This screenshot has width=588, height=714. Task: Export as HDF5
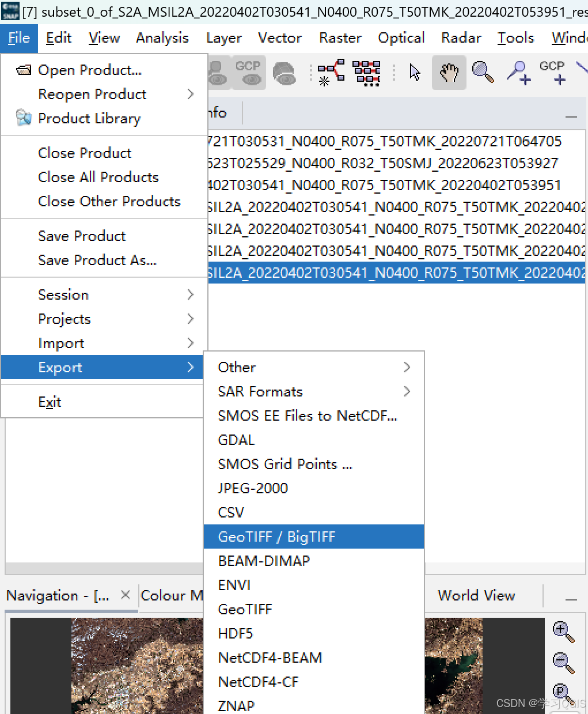pos(314,633)
